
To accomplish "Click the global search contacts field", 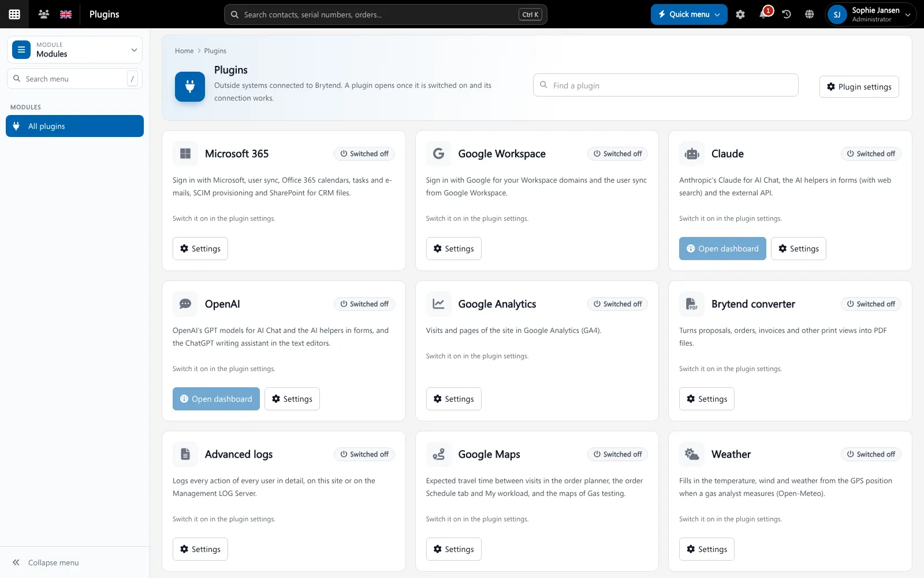I will pyautogui.click(x=385, y=14).
